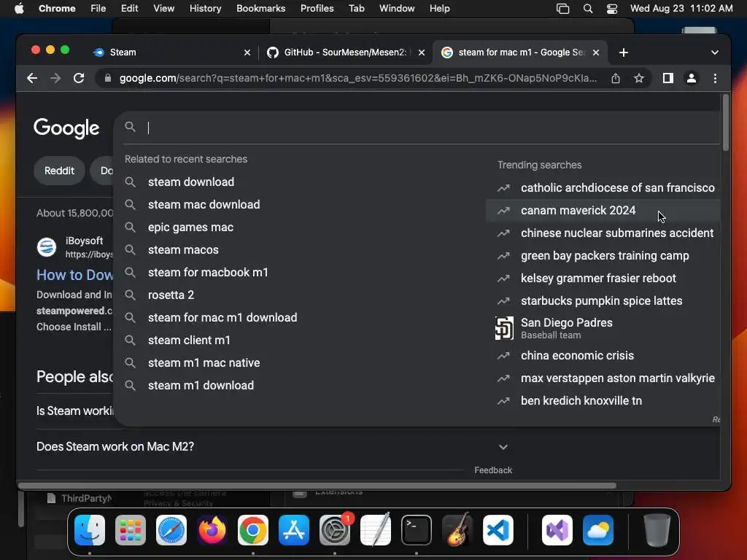This screenshot has height=560, width=747.
Task: Open Control Center in the menu bar
Action: click(x=612, y=9)
